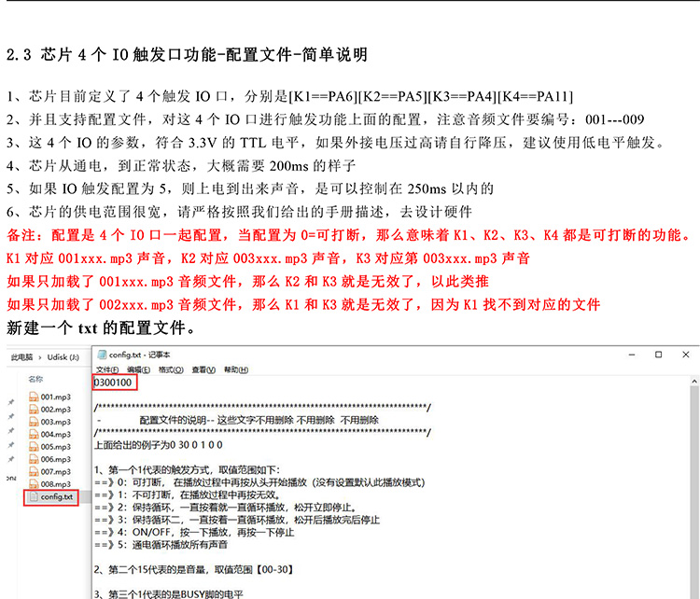Select the 007.mp3 file
The height and width of the screenshot is (599, 700).
pos(55,471)
